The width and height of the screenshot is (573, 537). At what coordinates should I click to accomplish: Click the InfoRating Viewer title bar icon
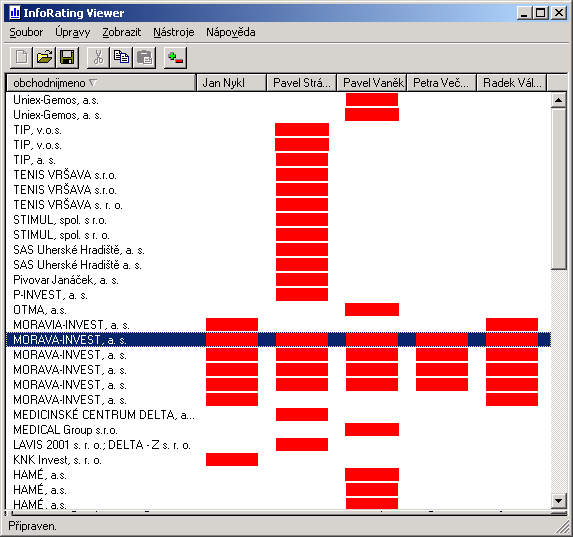(x=15, y=13)
